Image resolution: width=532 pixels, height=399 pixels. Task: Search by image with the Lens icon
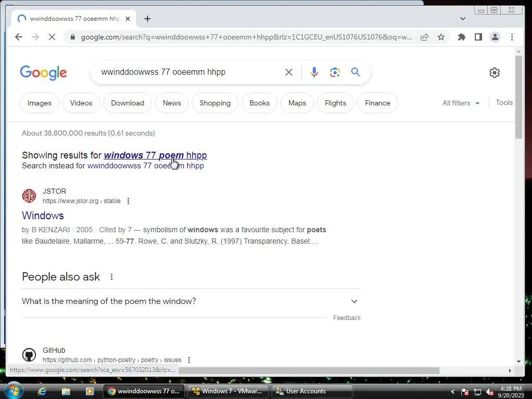tap(335, 72)
